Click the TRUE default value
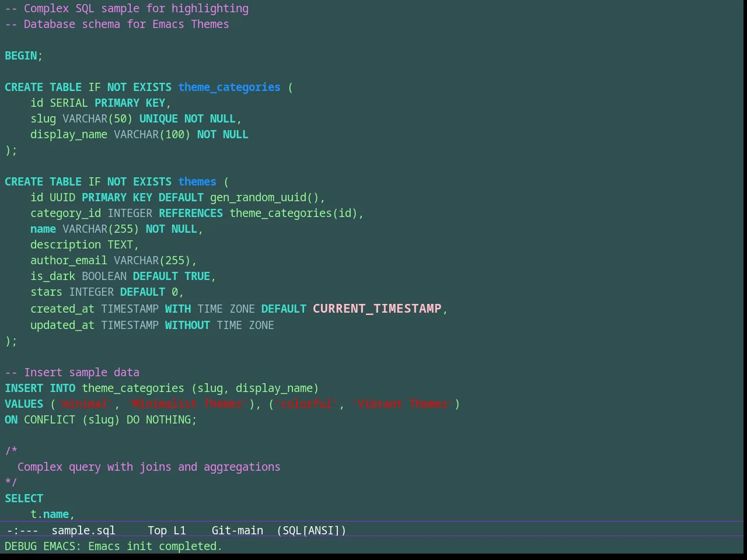The width and height of the screenshot is (747, 560). (197, 276)
